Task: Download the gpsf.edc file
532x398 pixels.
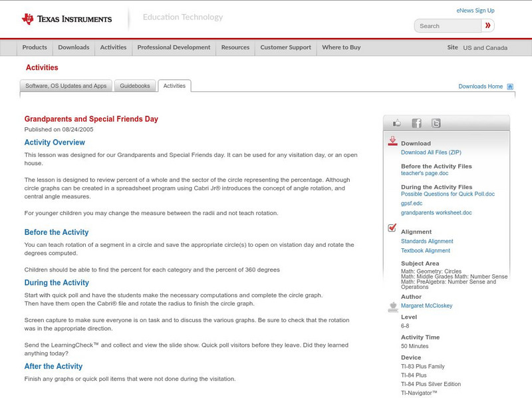Action: (412, 204)
